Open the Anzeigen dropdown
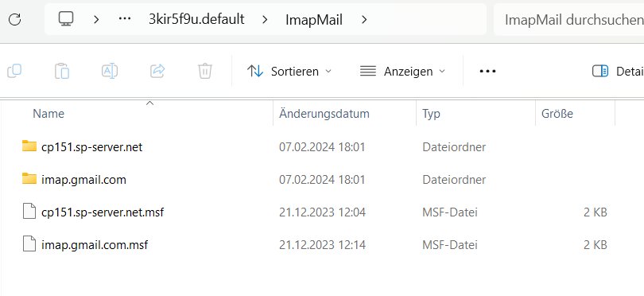The image size is (644, 296). tap(402, 72)
